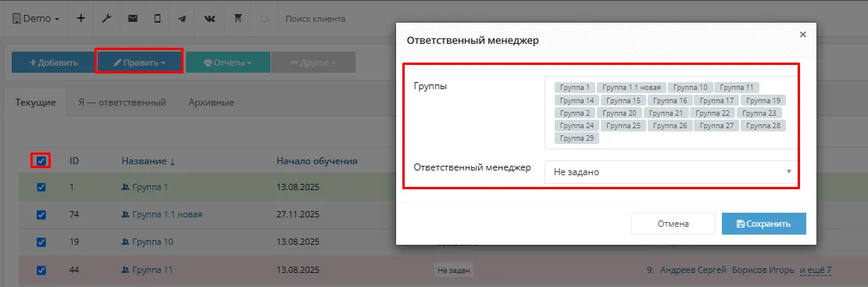Click the Группа 24 tag in dialog
Screen dimensions: 868x287
point(577,126)
